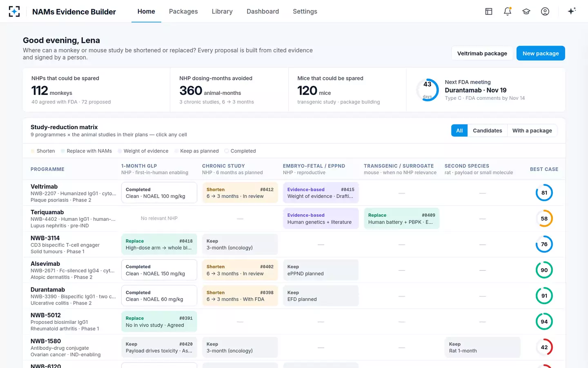Open Alsevimab Shorten cell #0402
588x368 pixels.
pyautogui.click(x=240, y=270)
